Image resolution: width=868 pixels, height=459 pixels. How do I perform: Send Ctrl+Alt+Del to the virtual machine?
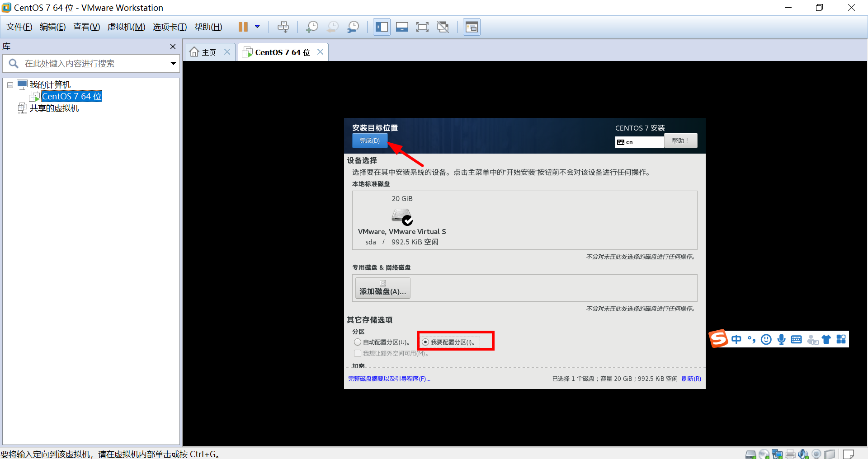pyautogui.click(x=283, y=27)
